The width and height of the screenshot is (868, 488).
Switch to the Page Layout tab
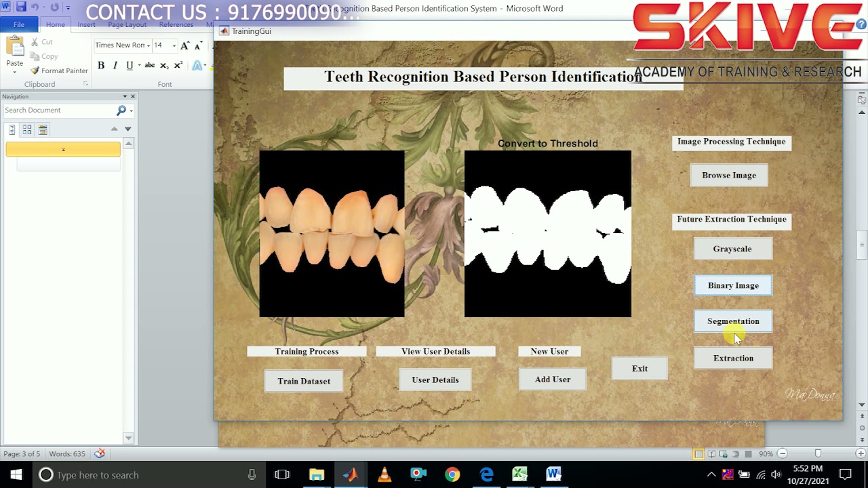click(x=127, y=24)
